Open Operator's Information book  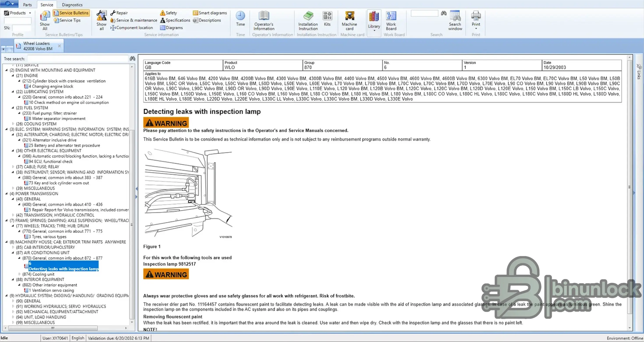pyautogui.click(x=264, y=21)
